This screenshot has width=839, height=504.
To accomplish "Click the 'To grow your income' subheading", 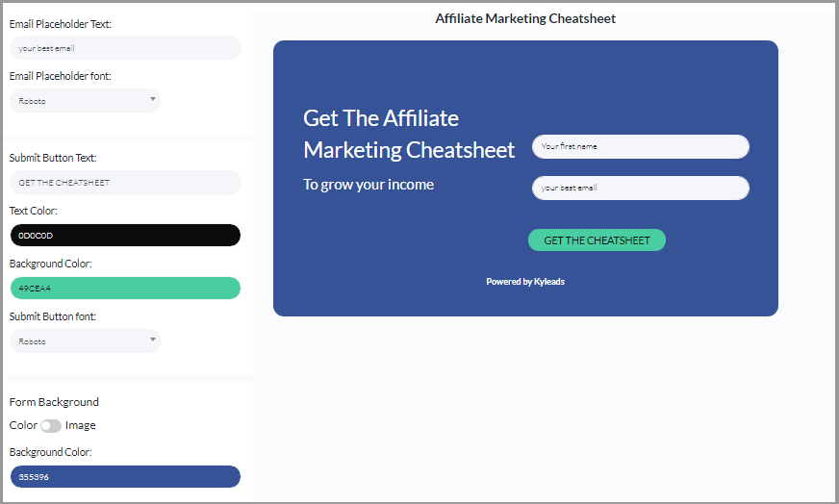I will [x=369, y=185].
